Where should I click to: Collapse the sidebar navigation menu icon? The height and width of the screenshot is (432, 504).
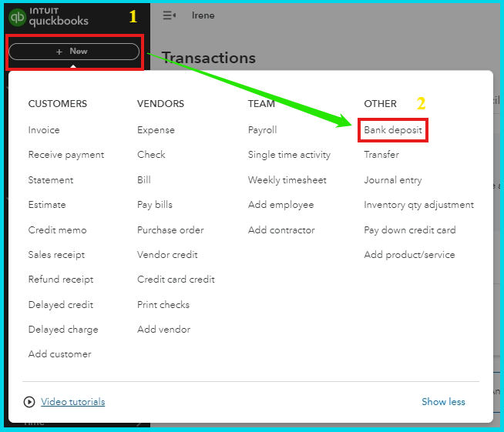pos(169,15)
